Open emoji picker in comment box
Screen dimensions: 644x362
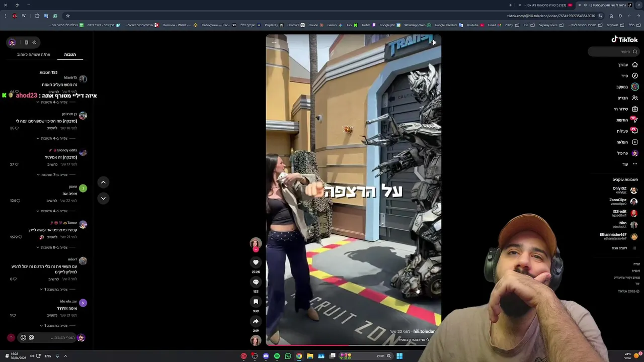click(23, 337)
